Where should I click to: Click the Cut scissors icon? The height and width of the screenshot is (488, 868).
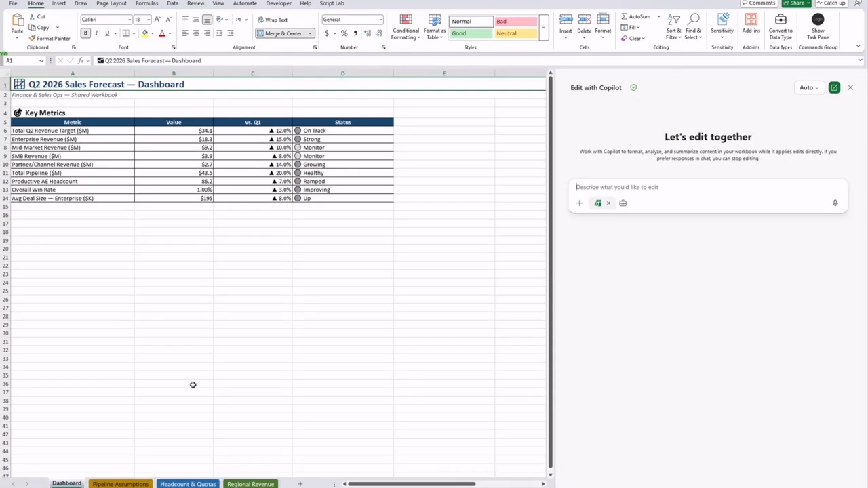pyautogui.click(x=33, y=16)
